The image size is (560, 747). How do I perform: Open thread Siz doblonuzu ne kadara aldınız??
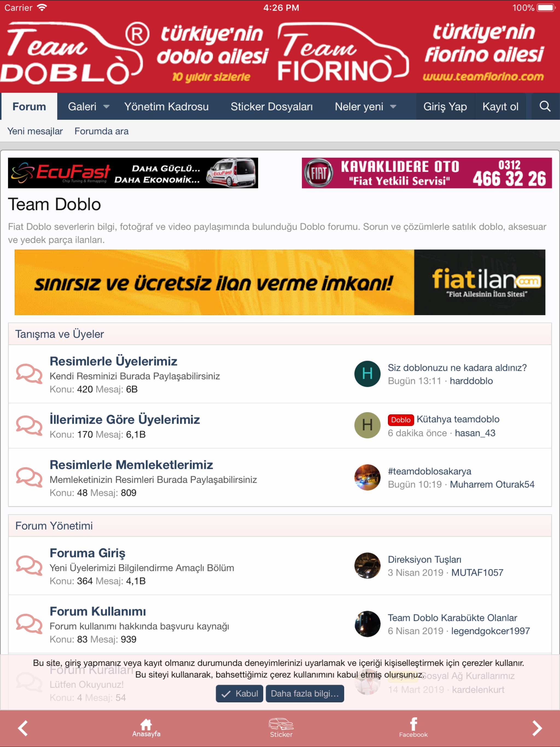[x=457, y=367]
